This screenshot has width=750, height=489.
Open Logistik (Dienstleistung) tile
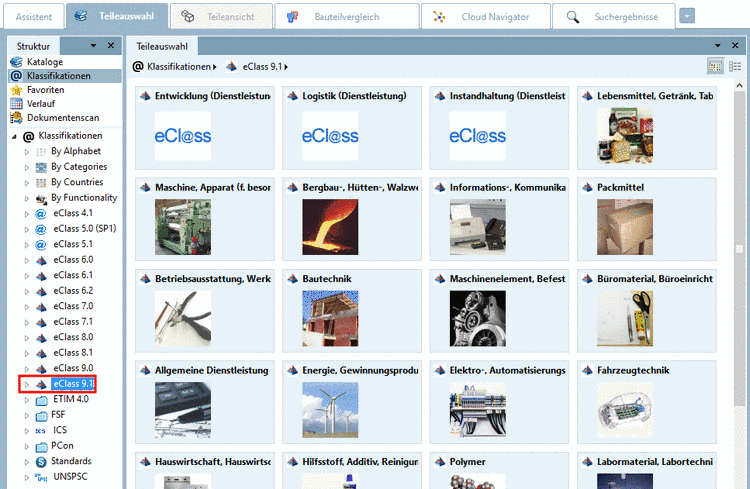tap(352, 128)
